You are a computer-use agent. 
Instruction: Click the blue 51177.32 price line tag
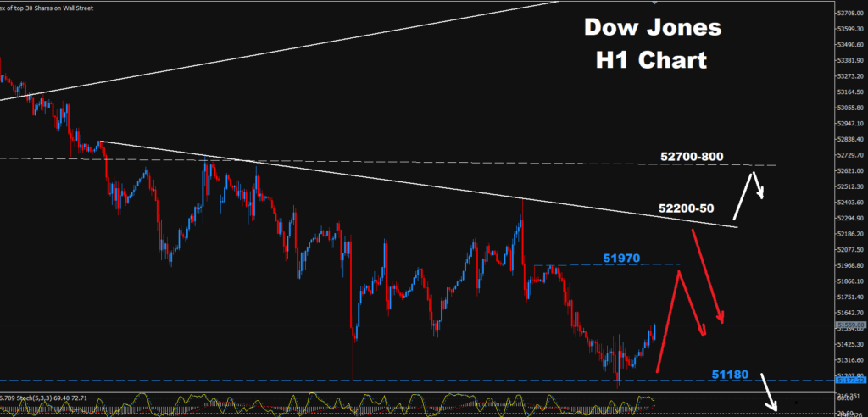pyautogui.click(x=851, y=381)
